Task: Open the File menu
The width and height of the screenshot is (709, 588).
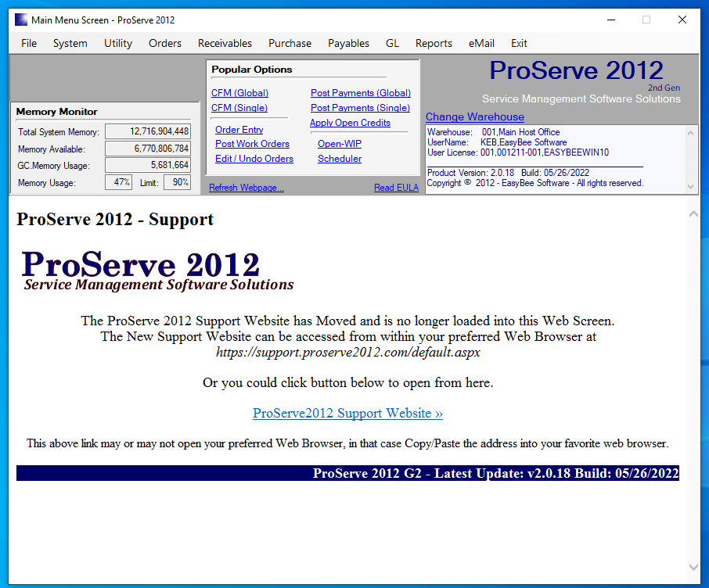Action: (x=29, y=43)
